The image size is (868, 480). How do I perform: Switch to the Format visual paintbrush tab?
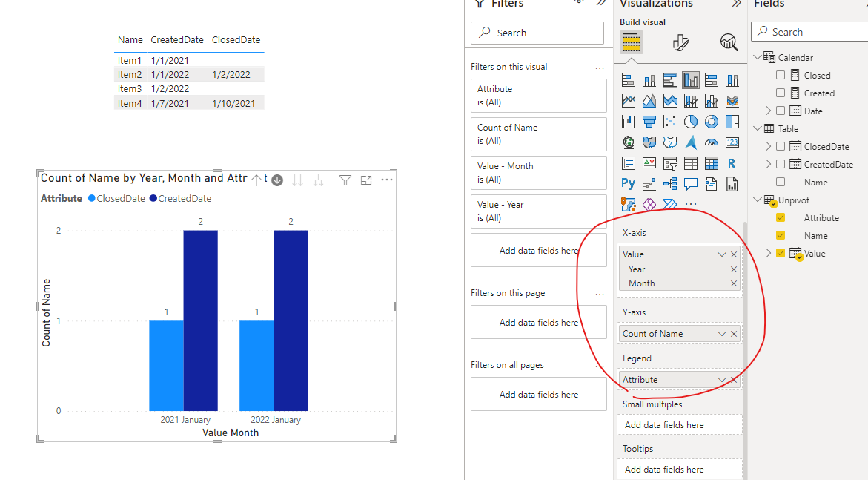(x=680, y=42)
